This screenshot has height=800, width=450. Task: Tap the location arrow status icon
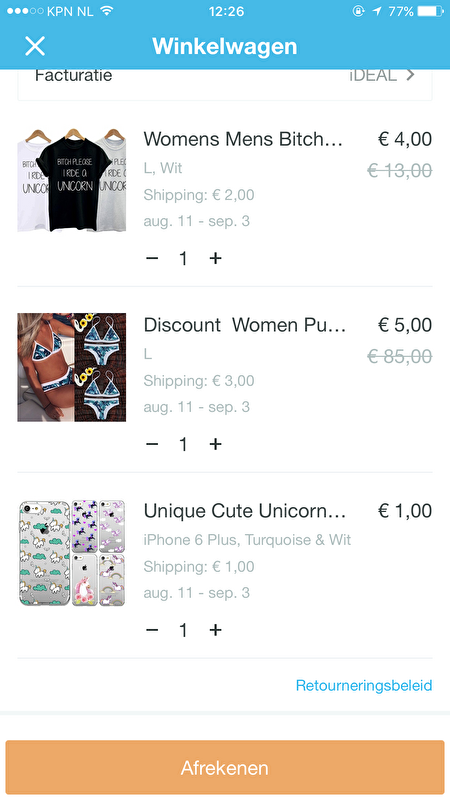tap(377, 11)
